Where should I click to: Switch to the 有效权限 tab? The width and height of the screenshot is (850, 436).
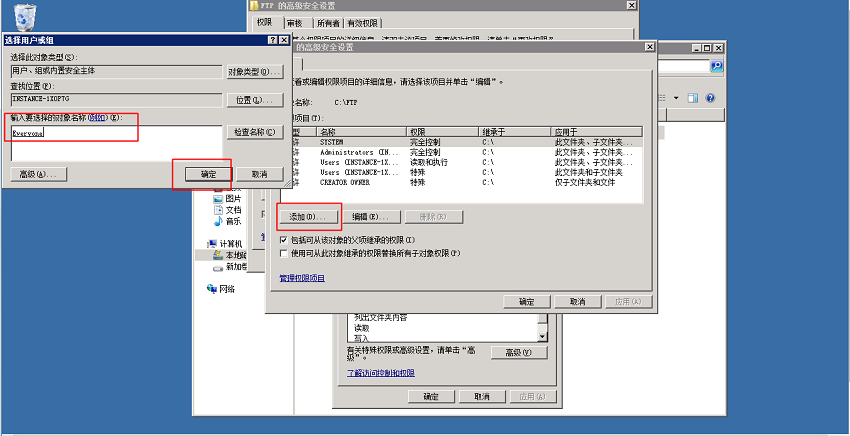coord(363,23)
